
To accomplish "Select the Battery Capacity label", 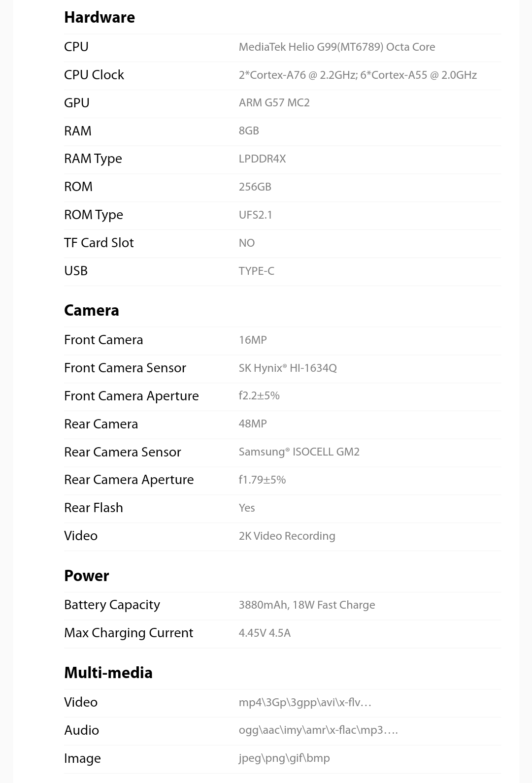I will click(x=112, y=605).
